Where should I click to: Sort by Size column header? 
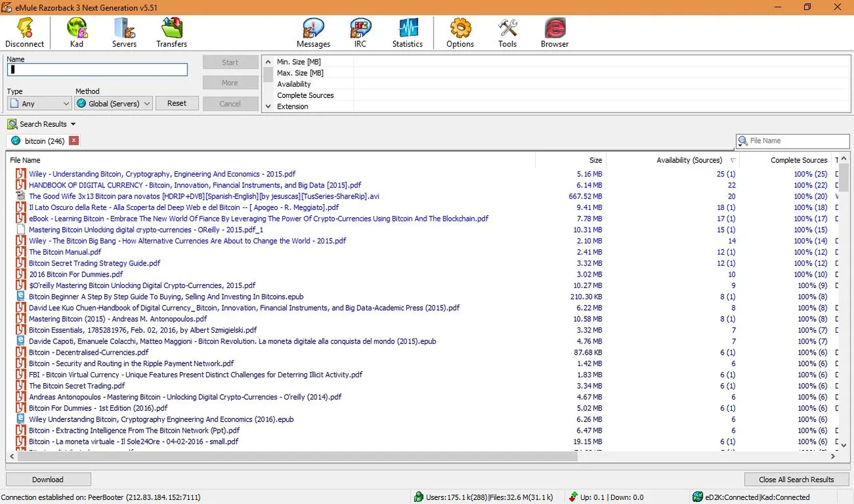570,160
